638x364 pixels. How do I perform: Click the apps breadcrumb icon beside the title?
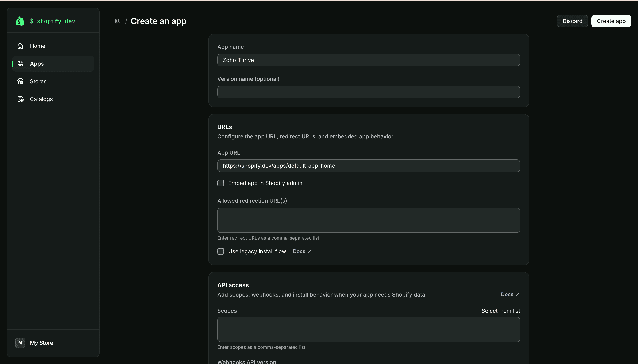coord(117,21)
